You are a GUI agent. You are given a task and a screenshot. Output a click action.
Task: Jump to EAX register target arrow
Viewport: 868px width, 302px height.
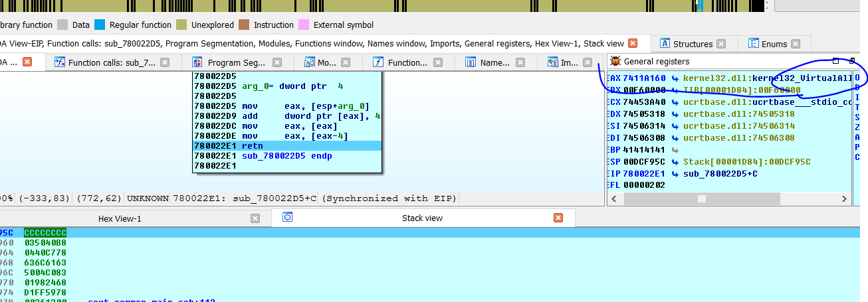(675, 78)
